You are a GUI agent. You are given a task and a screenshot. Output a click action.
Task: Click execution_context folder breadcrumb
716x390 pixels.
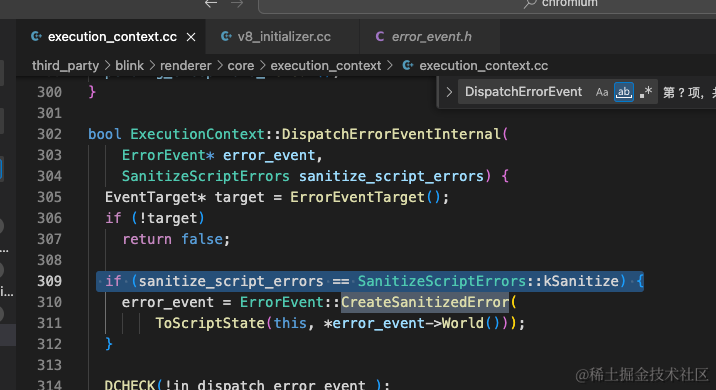(326, 66)
